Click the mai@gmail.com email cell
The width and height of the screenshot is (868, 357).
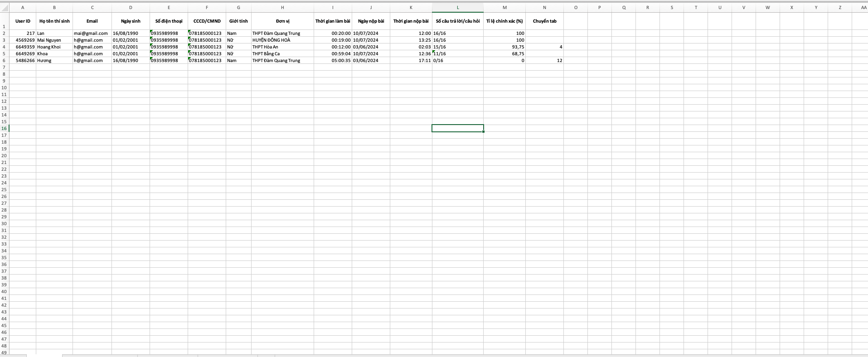(x=91, y=34)
